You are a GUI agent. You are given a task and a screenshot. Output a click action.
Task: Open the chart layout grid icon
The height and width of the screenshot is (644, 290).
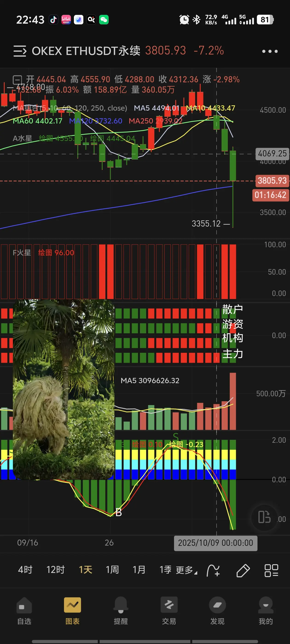coord(272,570)
